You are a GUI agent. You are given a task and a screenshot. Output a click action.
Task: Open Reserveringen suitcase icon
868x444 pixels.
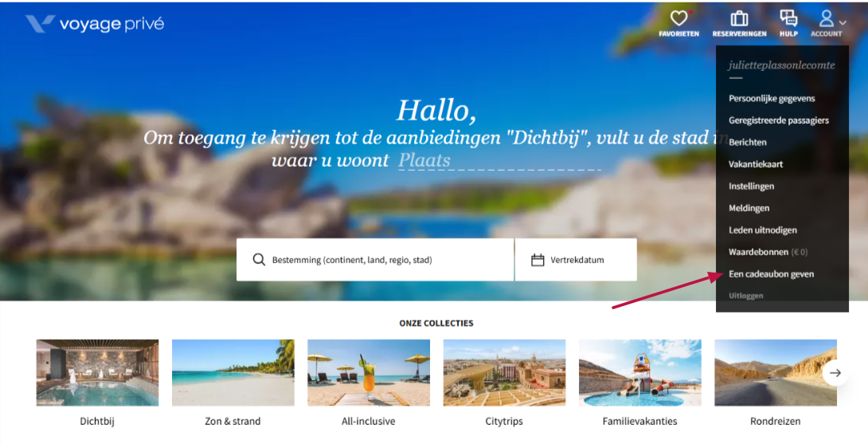[739, 18]
